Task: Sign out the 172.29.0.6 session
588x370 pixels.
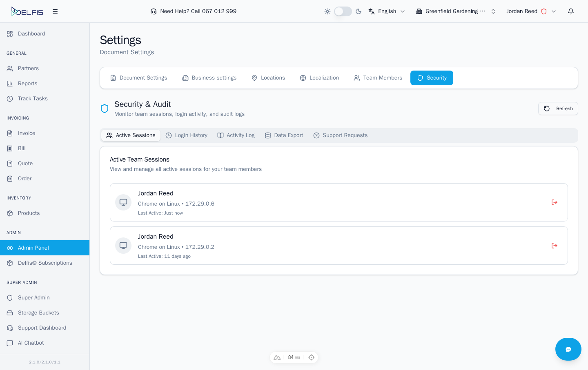Action: (x=554, y=202)
